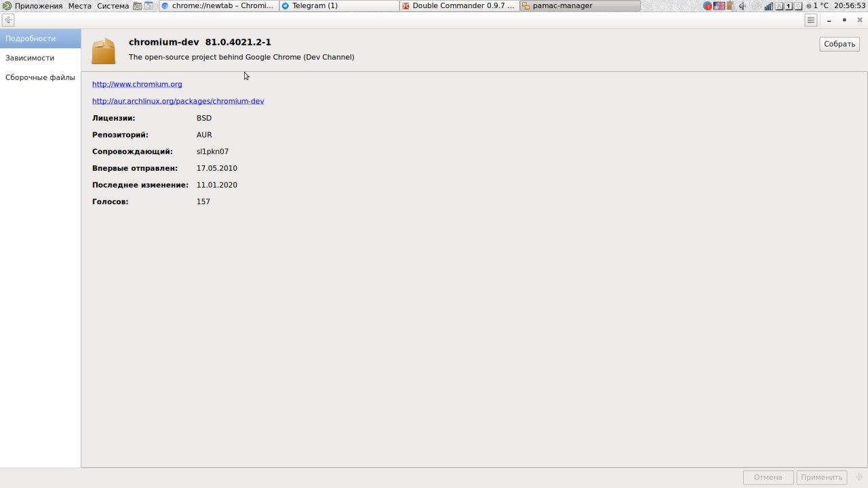Open the Система menu
Viewport: 868px width, 488px height.
(113, 5)
